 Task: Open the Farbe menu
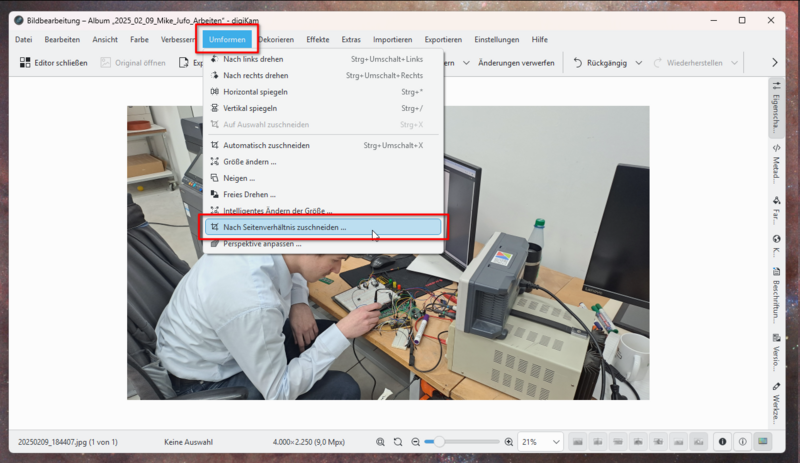click(139, 39)
